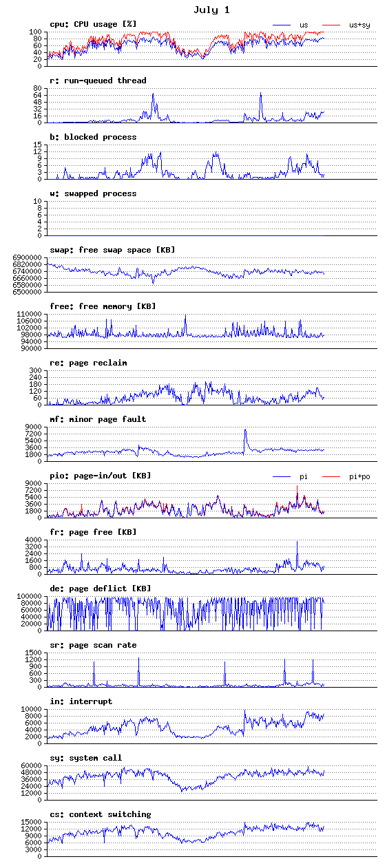
Task: Click the 'fr: page free [KB]' title
Action: 93,532
